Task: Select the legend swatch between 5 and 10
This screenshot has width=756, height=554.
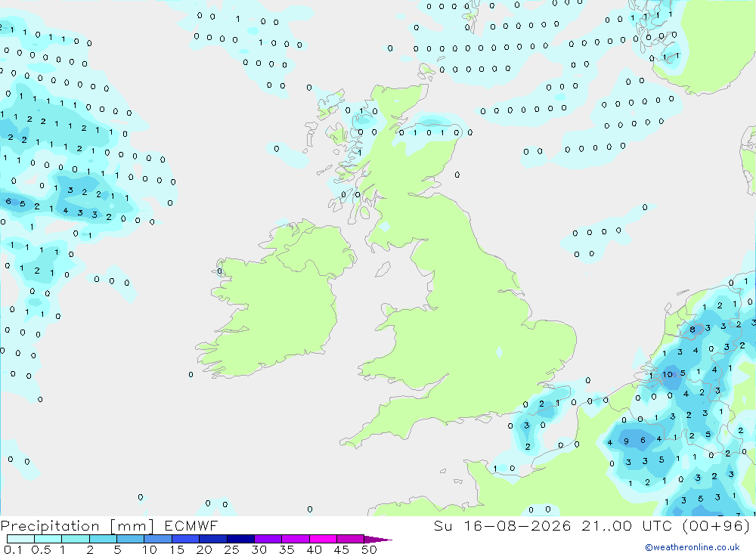Action: tap(130, 539)
